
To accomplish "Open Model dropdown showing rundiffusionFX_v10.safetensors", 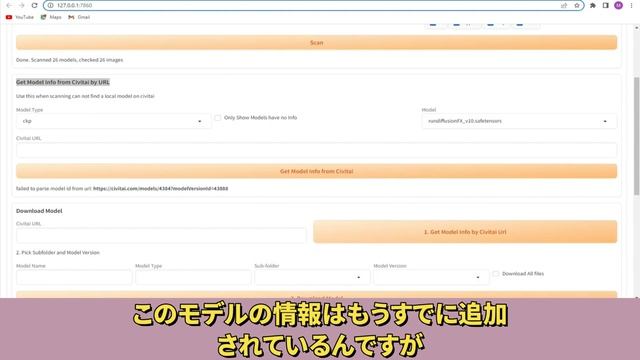I will coord(519,121).
